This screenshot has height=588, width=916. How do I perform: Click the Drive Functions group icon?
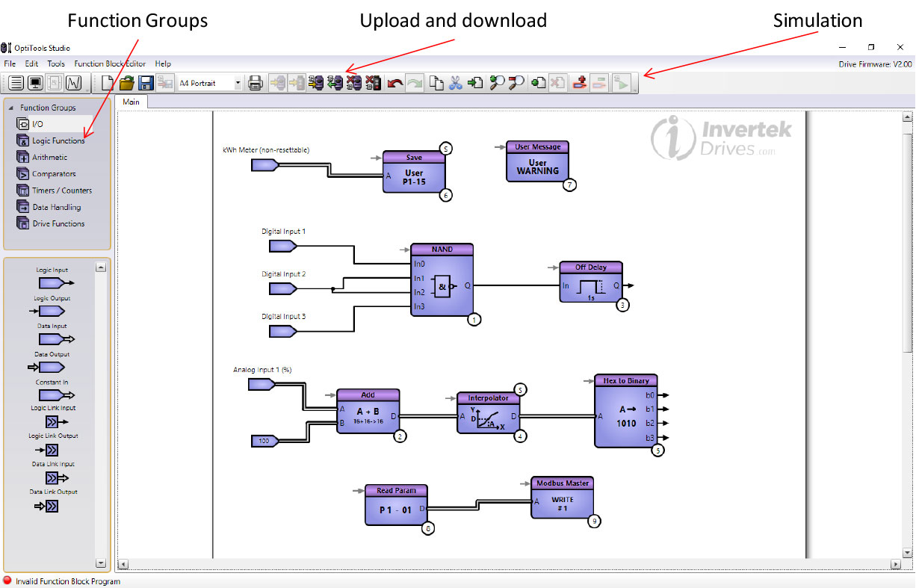coord(23,223)
